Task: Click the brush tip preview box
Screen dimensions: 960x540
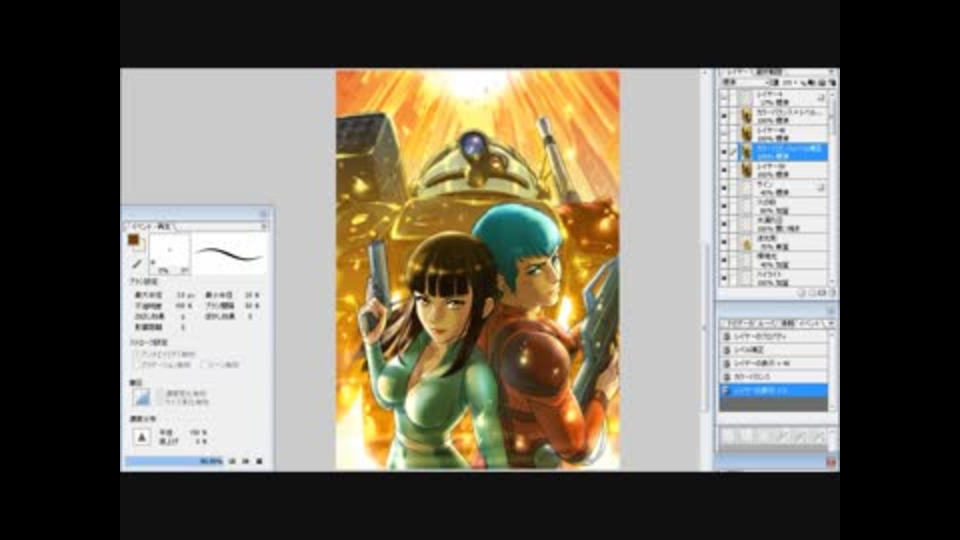Action: coord(170,254)
